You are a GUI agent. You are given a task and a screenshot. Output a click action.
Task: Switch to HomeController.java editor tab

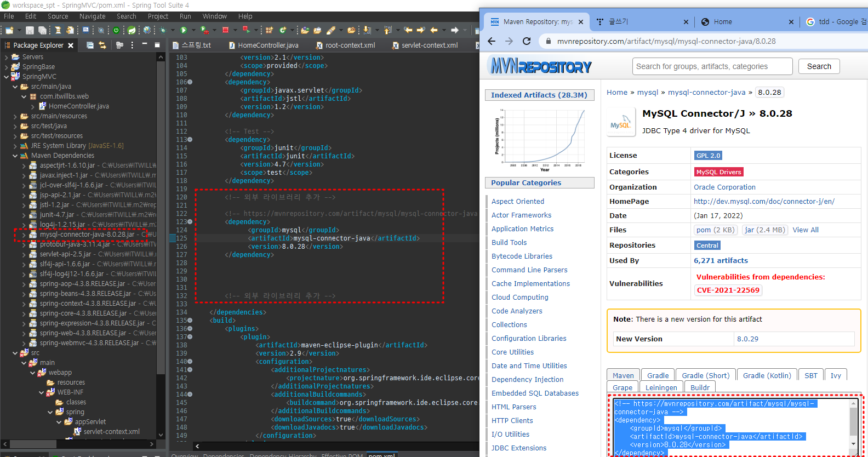point(264,45)
